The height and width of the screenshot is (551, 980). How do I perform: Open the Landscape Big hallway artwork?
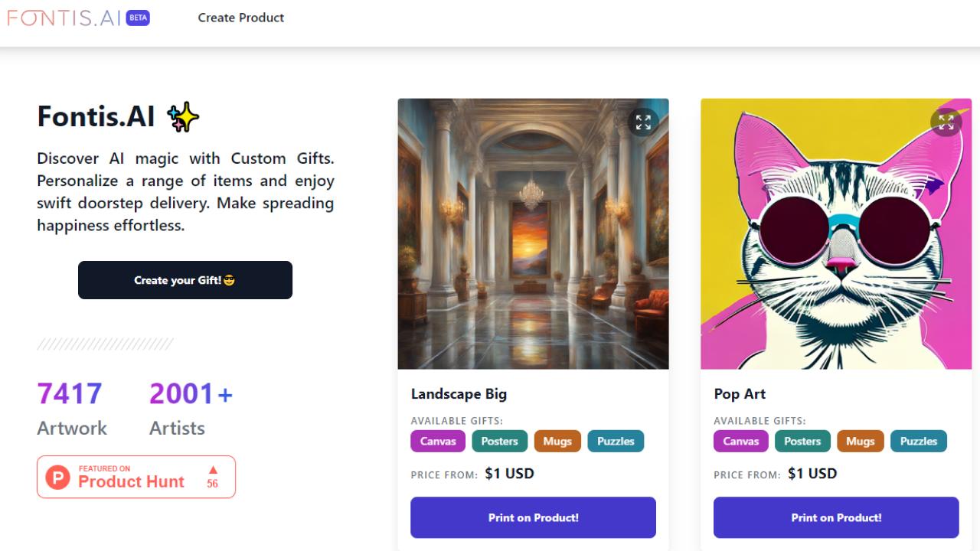coord(533,245)
